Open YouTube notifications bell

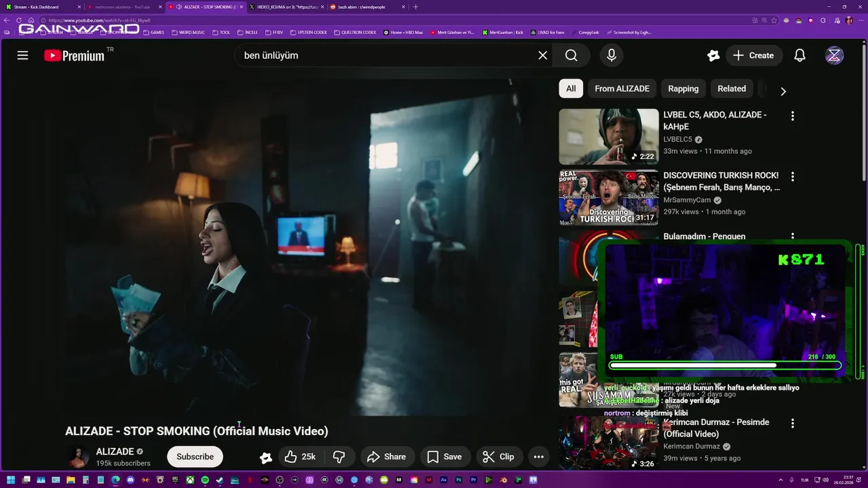[800, 56]
